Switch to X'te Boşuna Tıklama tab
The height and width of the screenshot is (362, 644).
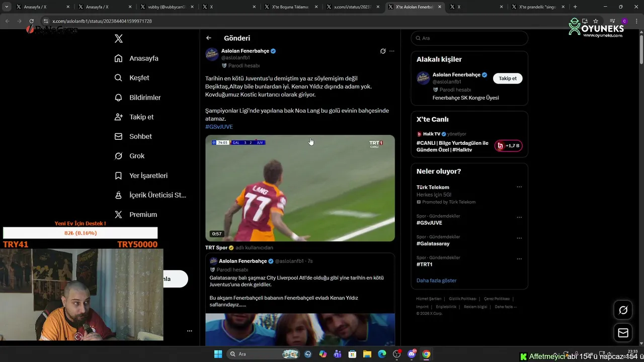click(x=289, y=7)
